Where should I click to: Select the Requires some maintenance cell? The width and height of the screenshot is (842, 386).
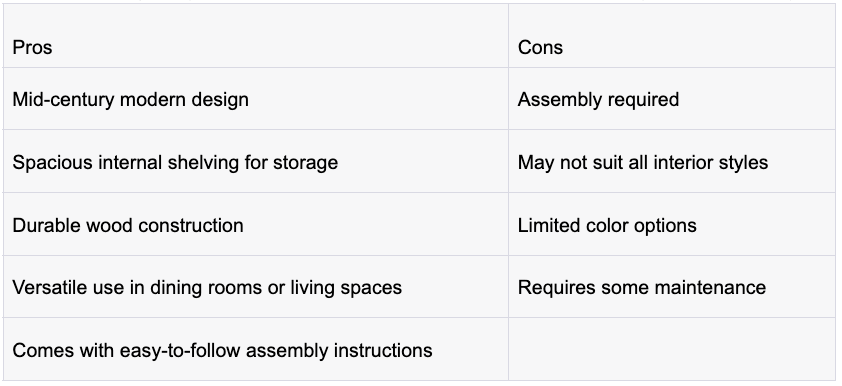(672, 287)
